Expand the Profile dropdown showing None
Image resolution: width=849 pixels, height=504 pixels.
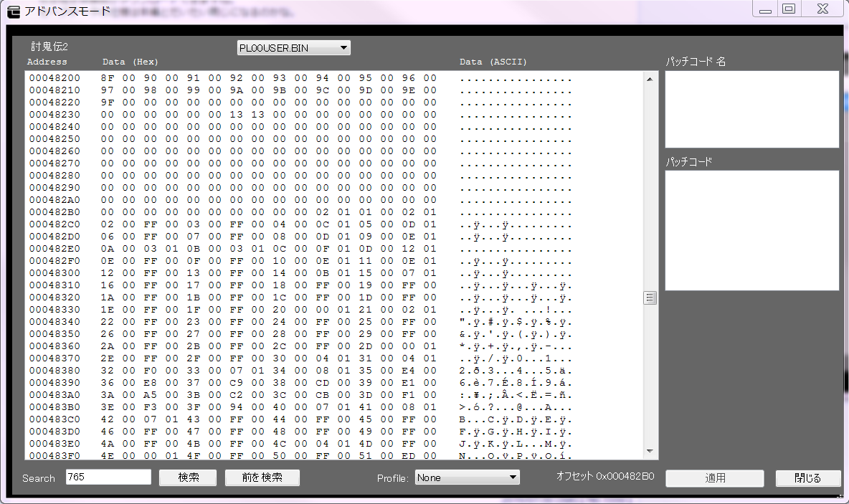[x=467, y=477]
